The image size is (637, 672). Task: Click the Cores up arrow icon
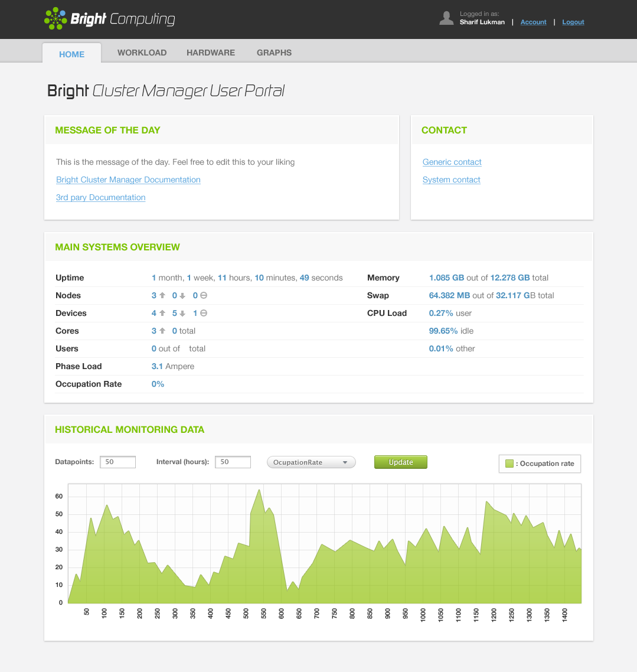pos(162,331)
